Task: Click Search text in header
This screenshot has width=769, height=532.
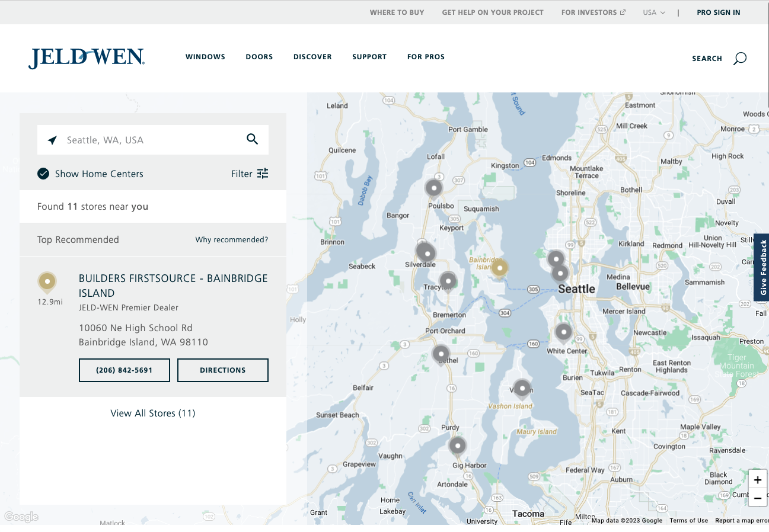Action: pos(707,59)
